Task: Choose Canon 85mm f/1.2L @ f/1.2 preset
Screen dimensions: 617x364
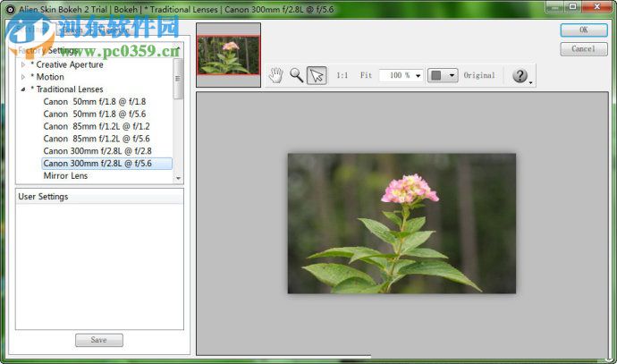Action: [97, 126]
